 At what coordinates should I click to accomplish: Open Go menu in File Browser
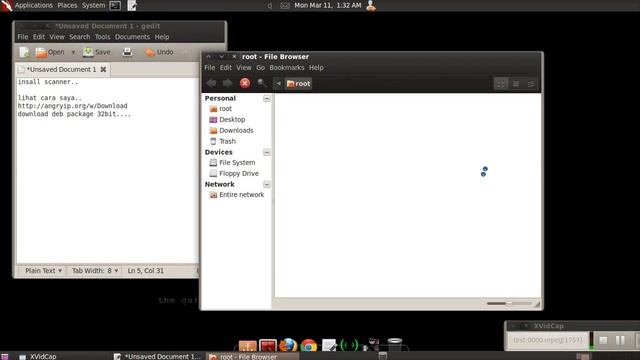pyautogui.click(x=260, y=68)
